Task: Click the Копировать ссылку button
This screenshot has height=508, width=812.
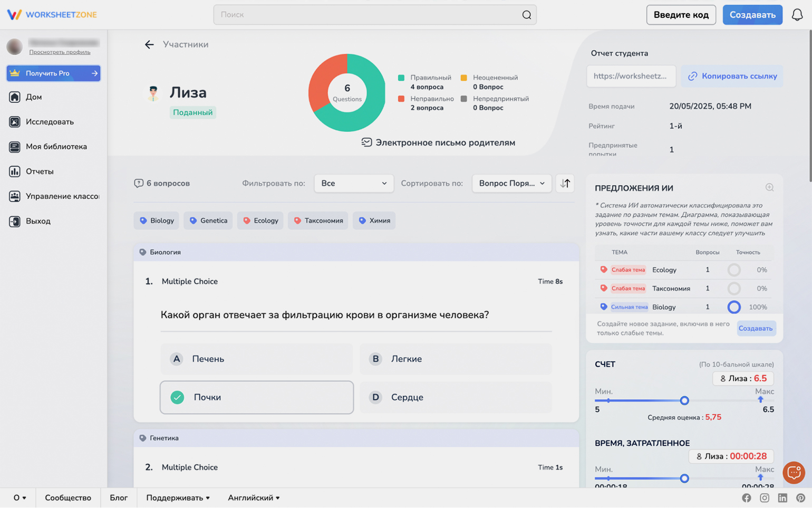Action: click(x=732, y=76)
